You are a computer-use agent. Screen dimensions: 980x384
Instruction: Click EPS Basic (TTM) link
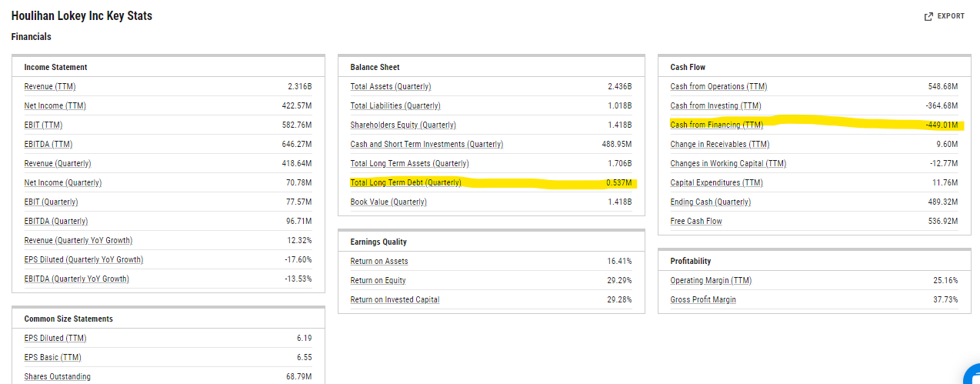point(52,357)
